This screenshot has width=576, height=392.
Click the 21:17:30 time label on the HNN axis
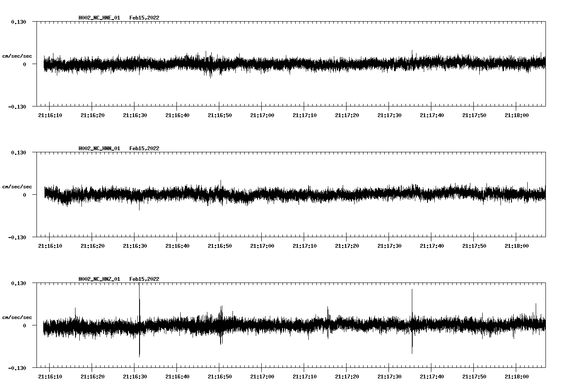pos(389,246)
